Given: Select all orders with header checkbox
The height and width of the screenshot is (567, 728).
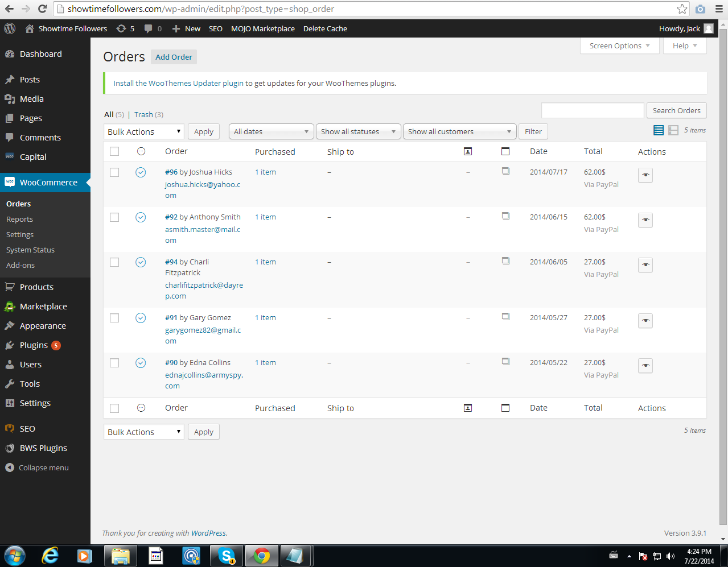Looking at the screenshot, I should click(114, 151).
